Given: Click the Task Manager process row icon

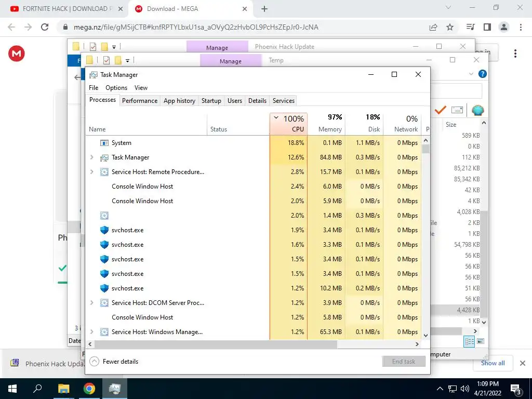Looking at the screenshot, I should (104, 157).
